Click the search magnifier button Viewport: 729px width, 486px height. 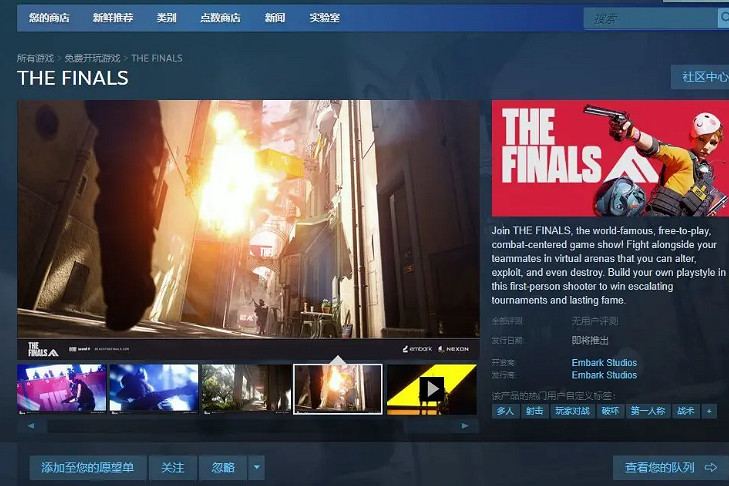(723, 18)
